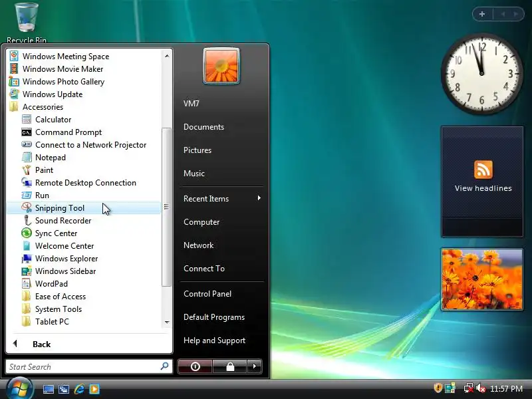Viewport: 532px width, 399px height.
Task: Click the slideshow gadget flower photo
Action: tap(481, 279)
